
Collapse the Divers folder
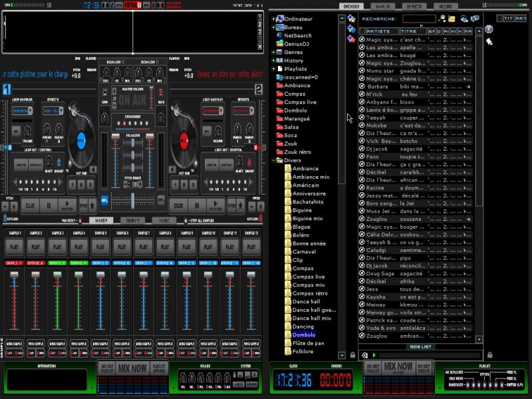point(273,160)
